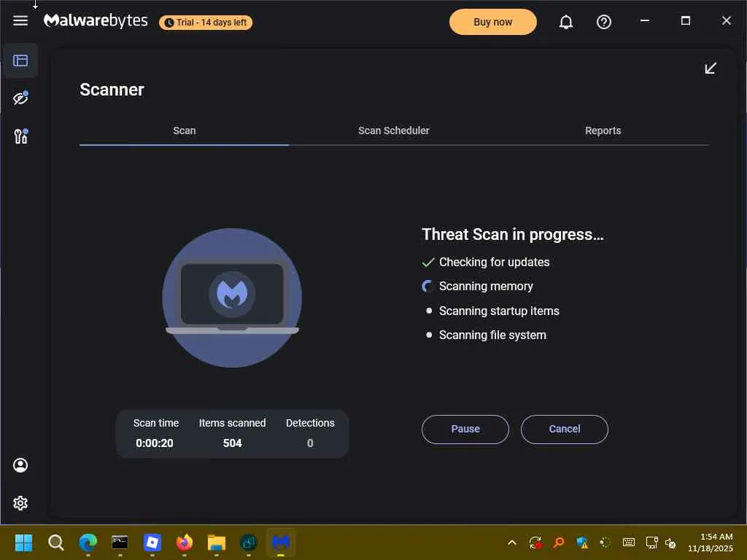
Task: Click the Trial 14 days left badge
Action: (x=206, y=23)
